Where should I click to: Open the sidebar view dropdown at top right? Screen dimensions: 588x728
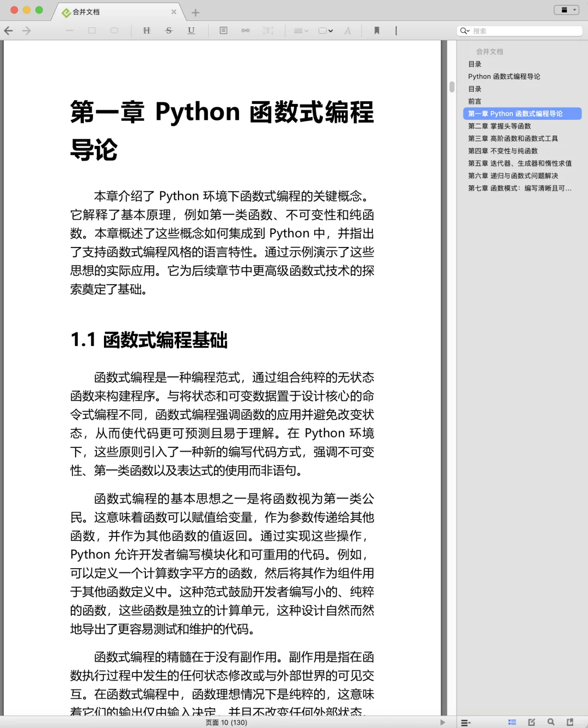[567, 10]
